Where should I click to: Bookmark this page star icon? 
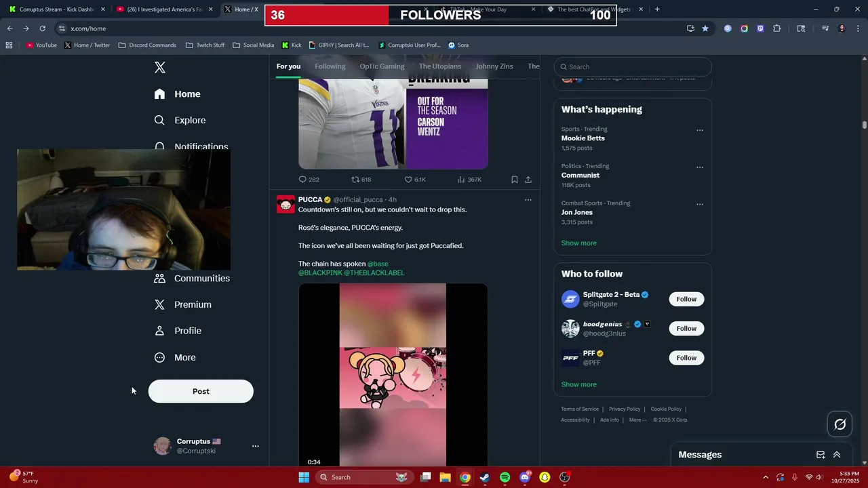click(x=705, y=28)
